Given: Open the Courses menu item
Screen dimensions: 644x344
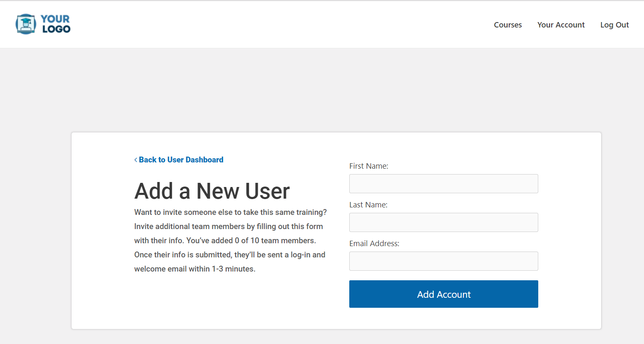Looking at the screenshot, I should tap(508, 25).
